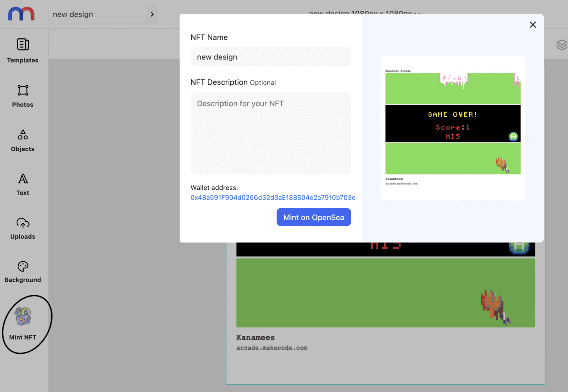Viewport: 568px width, 392px height.
Task: Expand the project name chevron
Action: click(152, 14)
